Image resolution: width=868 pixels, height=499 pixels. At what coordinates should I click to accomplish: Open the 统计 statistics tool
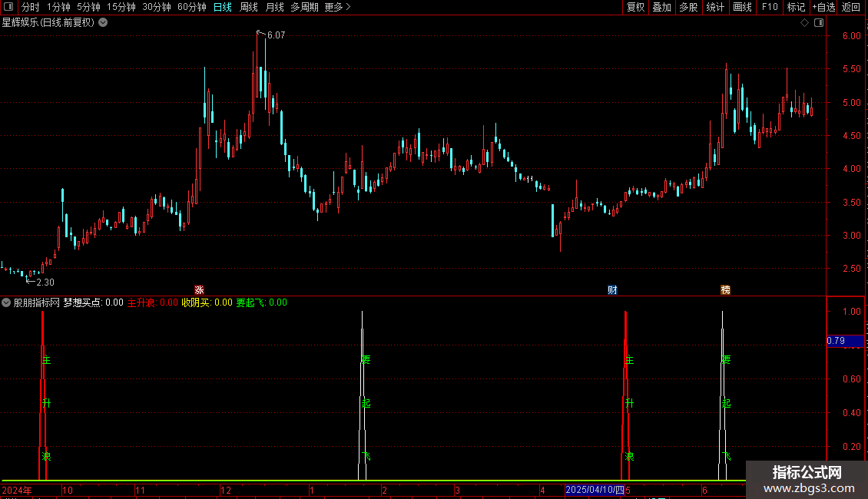714,7
